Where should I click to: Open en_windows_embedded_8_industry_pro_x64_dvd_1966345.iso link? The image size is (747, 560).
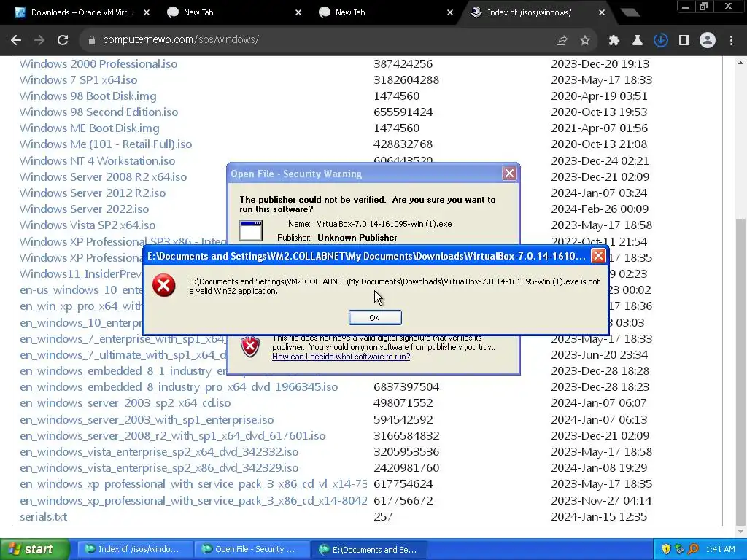pos(179,387)
